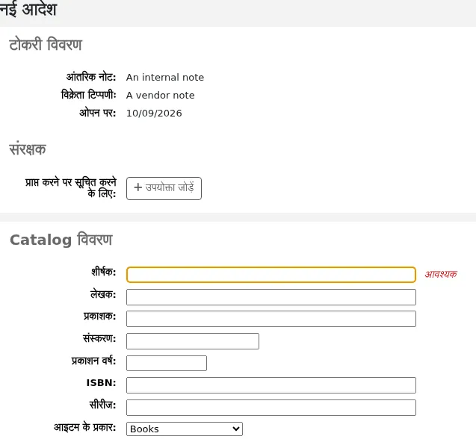Focus the शीर्षक title input field
The image size is (476, 448).
click(271, 275)
